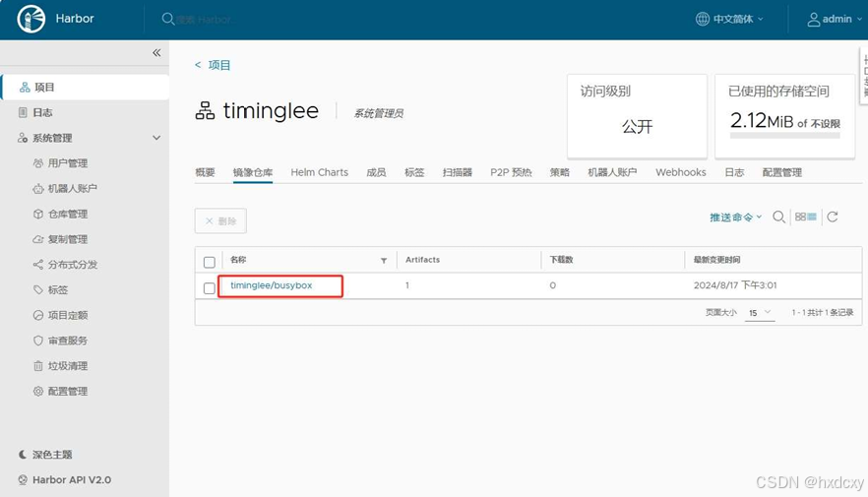Click the 名称 column filter icon
868x497 pixels.
(x=384, y=261)
